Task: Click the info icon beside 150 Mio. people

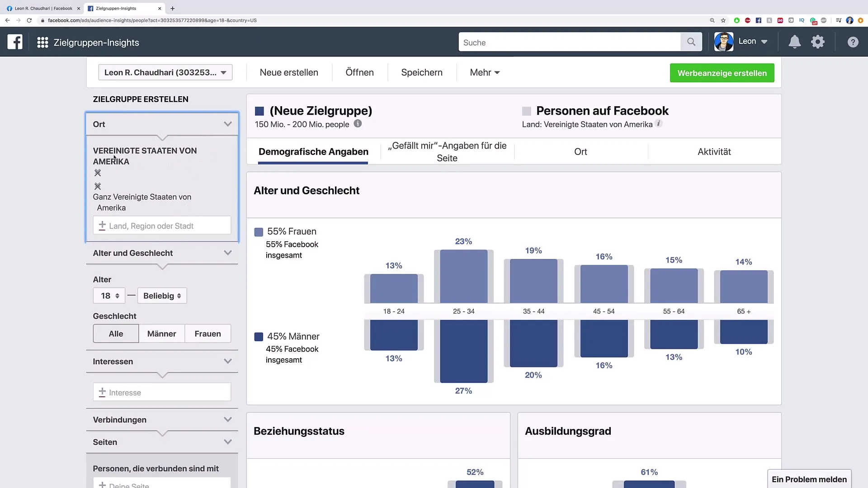Action: (x=358, y=123)
